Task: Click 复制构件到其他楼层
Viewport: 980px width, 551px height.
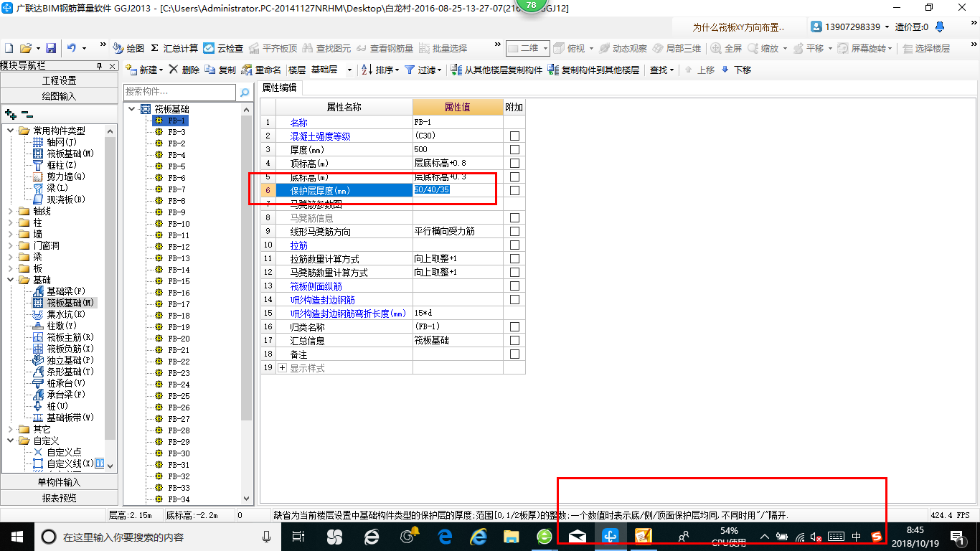Action: (x=593, y=70)
